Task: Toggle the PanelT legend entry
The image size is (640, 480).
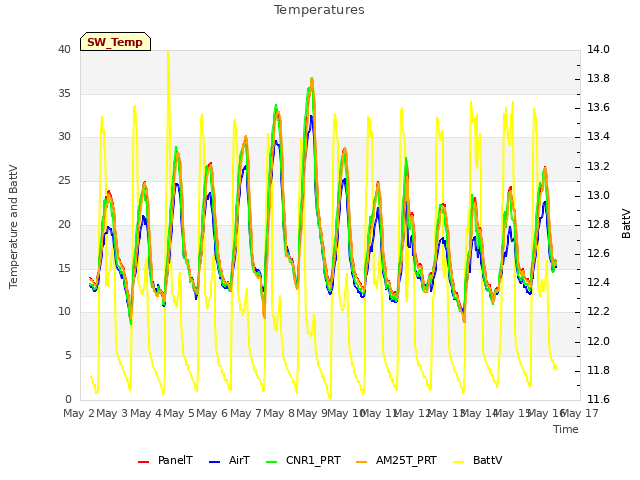Action: (165, 460)
